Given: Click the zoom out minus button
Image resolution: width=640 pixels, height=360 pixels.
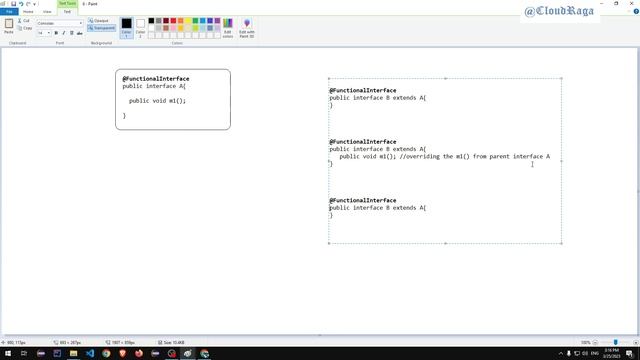Looking at the screenshot, I should (596, 342).
